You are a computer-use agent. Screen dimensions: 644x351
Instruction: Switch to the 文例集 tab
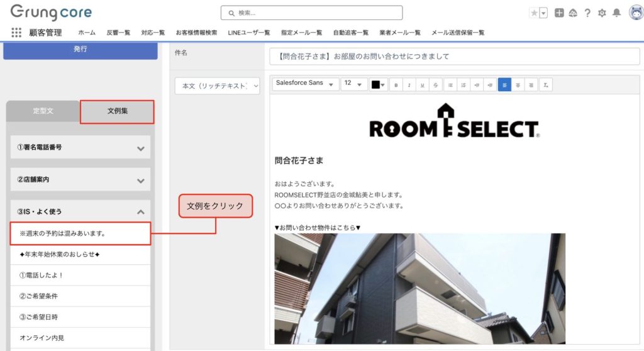pyautogui.click(x=117, y=111)
